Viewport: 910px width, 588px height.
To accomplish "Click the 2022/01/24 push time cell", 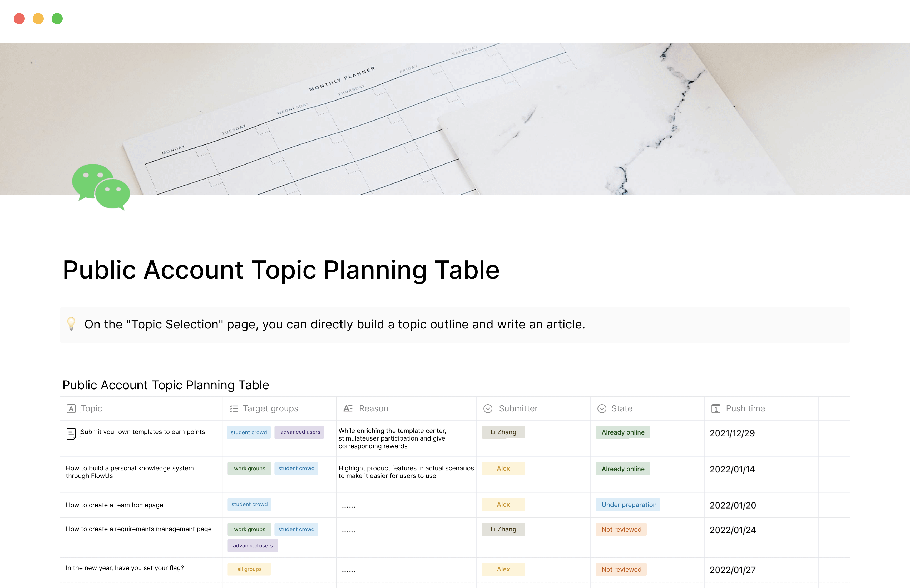I will coord(733,530).
